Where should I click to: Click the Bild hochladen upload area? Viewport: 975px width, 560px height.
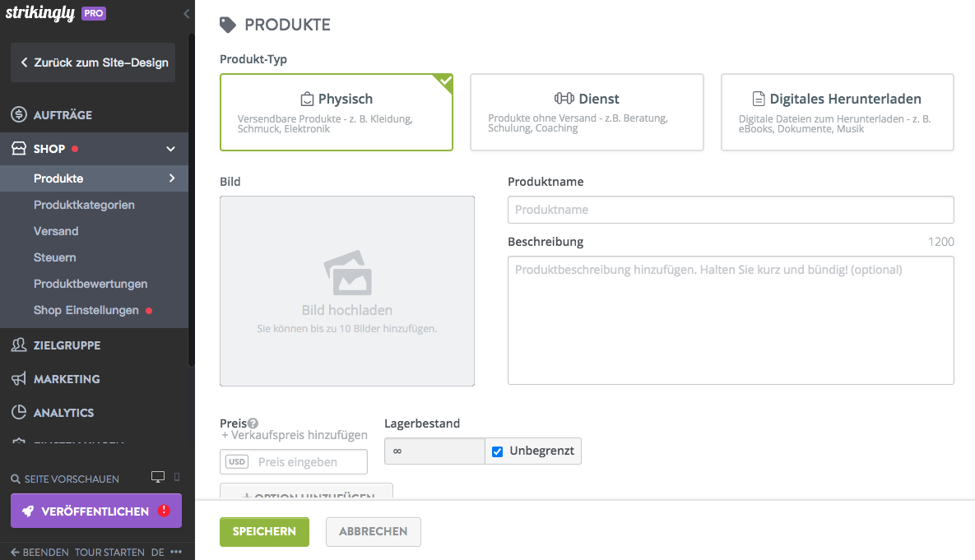(347, 291)
